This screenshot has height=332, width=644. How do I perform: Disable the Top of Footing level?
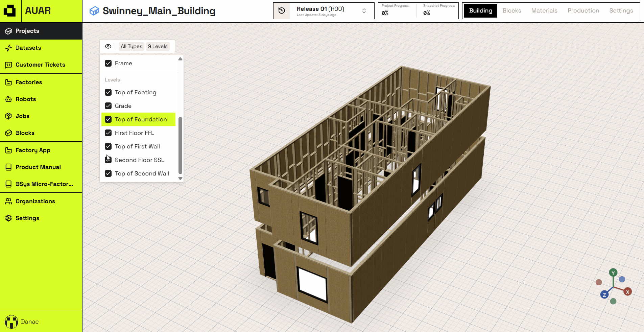coord(108,92)
